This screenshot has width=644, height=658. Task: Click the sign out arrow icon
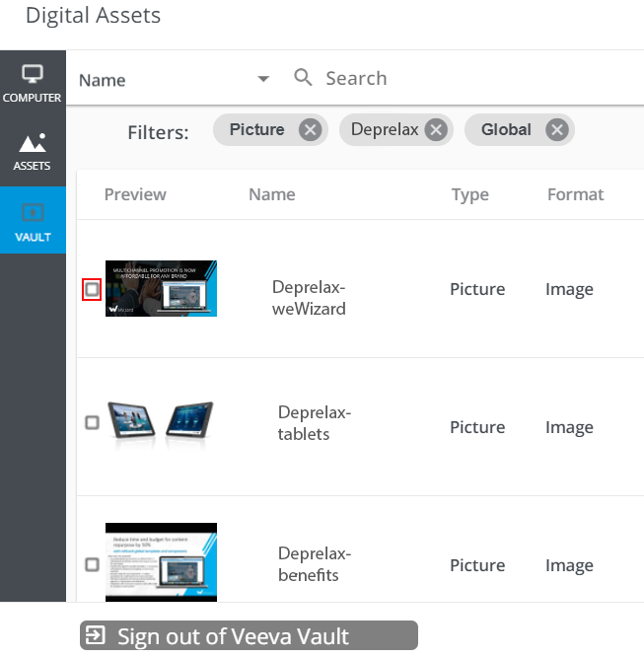click(96, 636)
